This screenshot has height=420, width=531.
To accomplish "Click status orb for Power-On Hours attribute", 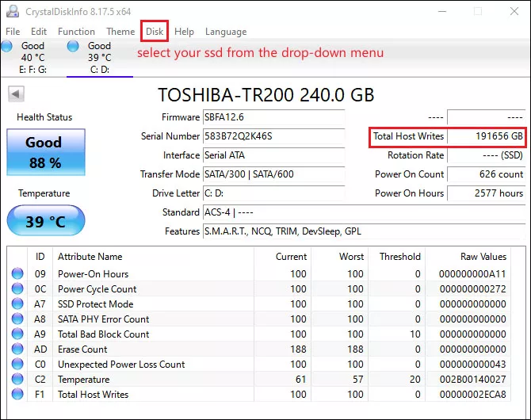I will pos(17,273).
